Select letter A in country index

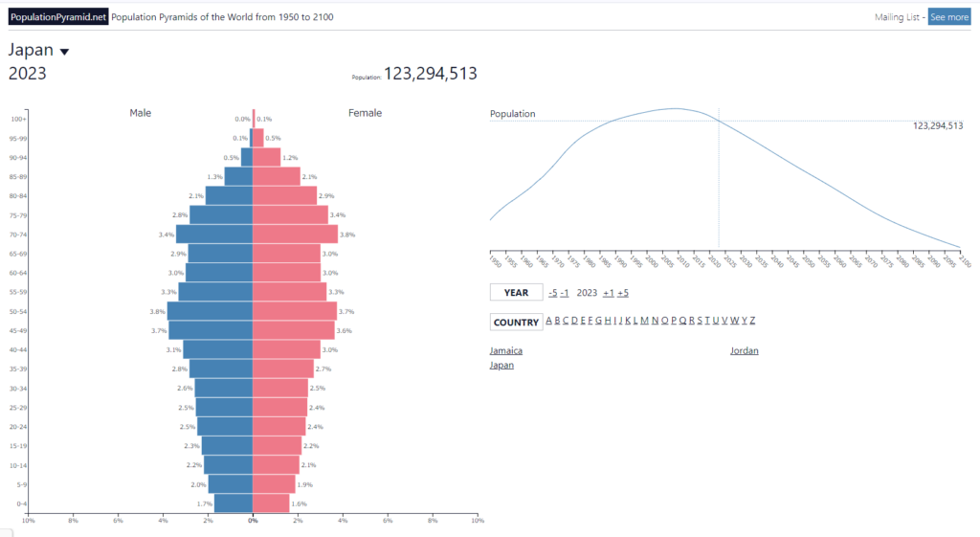(x=549, y=321)
